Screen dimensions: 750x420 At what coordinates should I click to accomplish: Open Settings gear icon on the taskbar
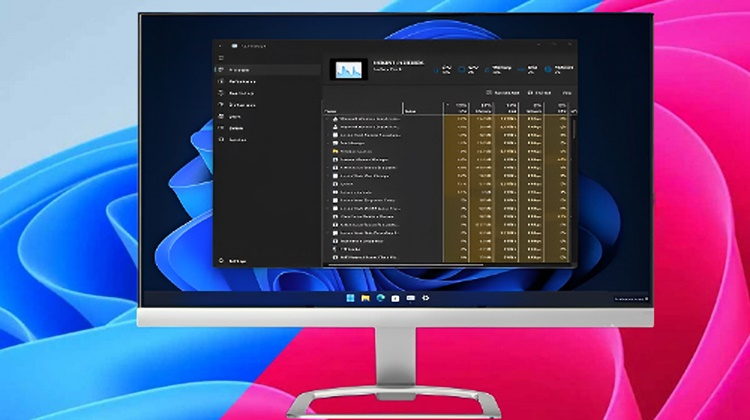[x=425, y=298]
